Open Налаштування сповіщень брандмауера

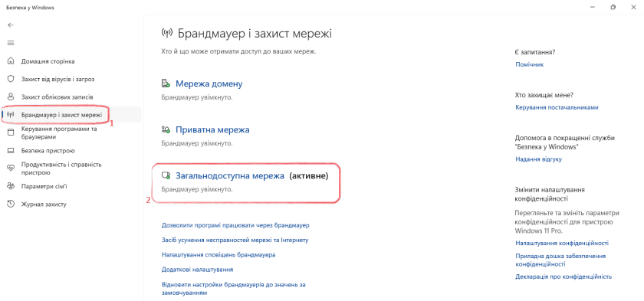[x=219, y=254]
